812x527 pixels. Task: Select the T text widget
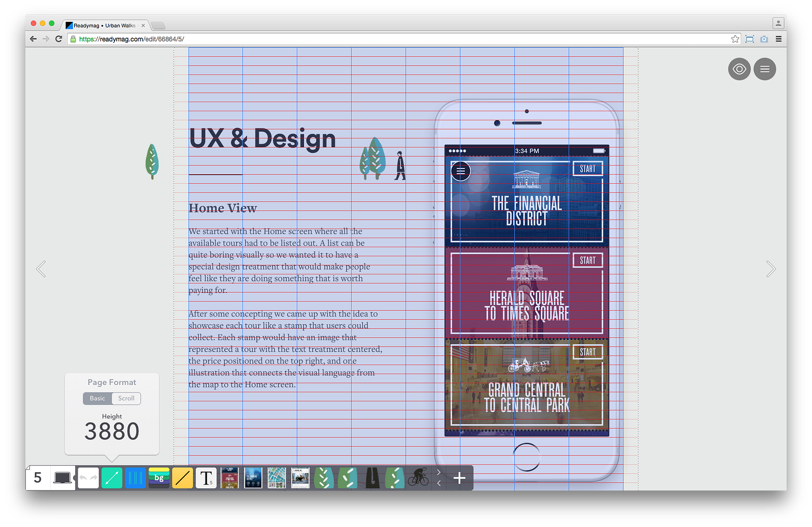(x=206, y=478)
